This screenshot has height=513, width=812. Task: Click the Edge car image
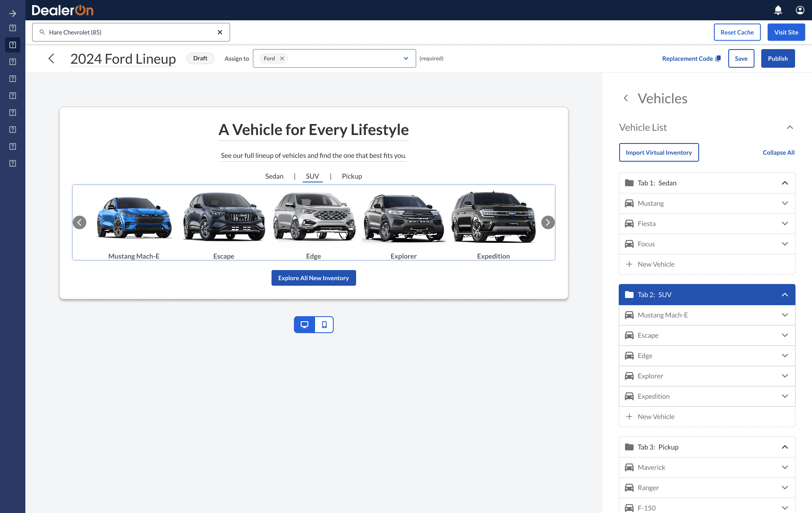tap(314, 216)
